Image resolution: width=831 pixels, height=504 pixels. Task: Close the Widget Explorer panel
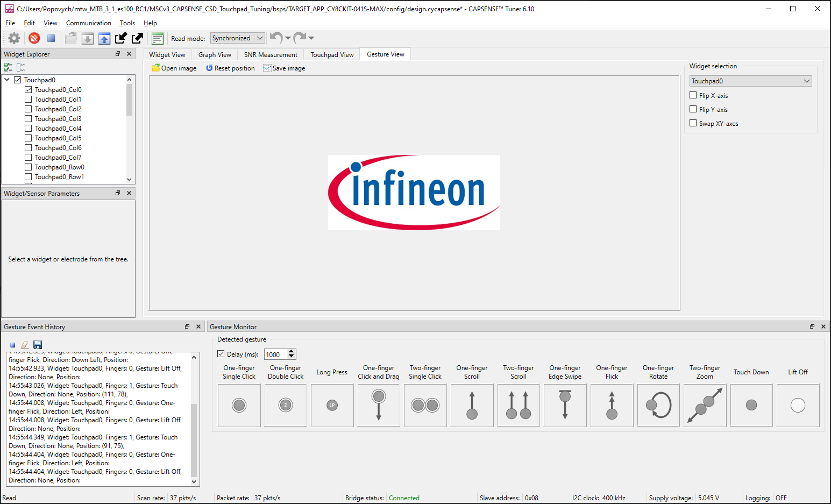tap(129, 54)
